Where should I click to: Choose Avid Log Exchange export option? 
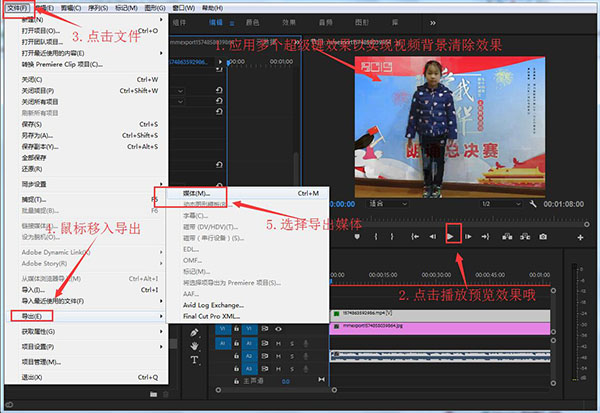point(248,305)
